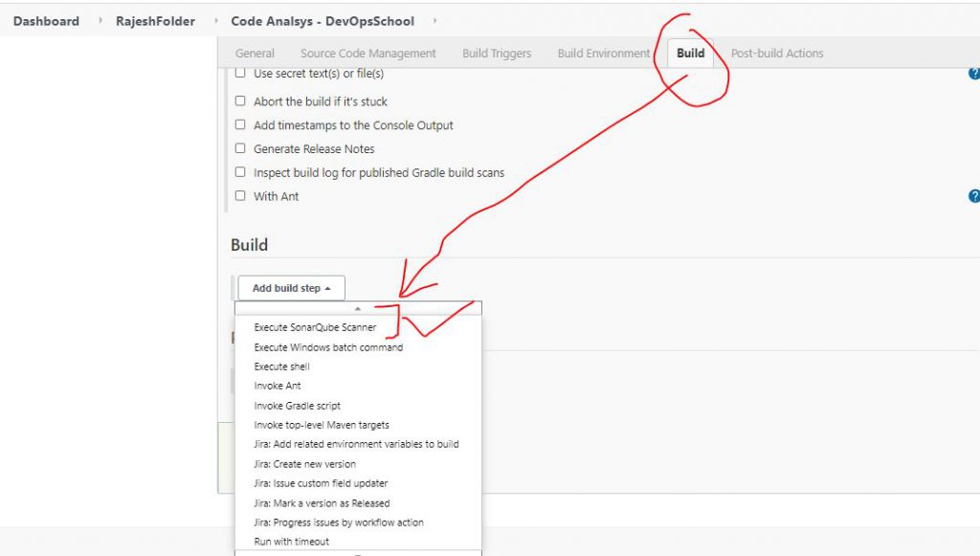This screenshot has height=556, width=980.
Task: Toggle the Generate Release Notes checkbox
Action: [x=240, y=149]
